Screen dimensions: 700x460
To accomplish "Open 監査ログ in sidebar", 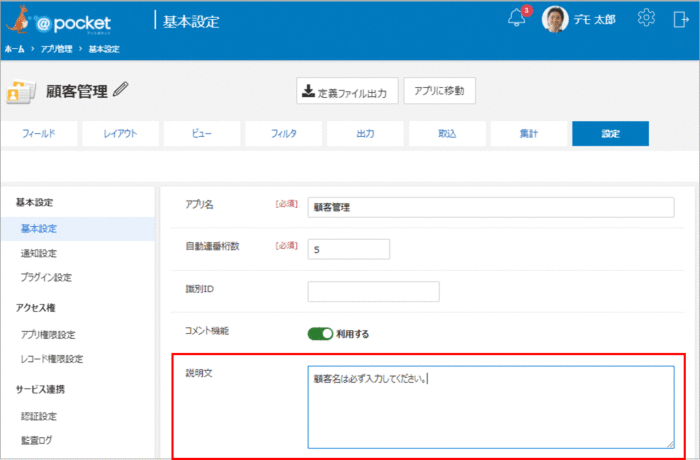I will 36,440.
